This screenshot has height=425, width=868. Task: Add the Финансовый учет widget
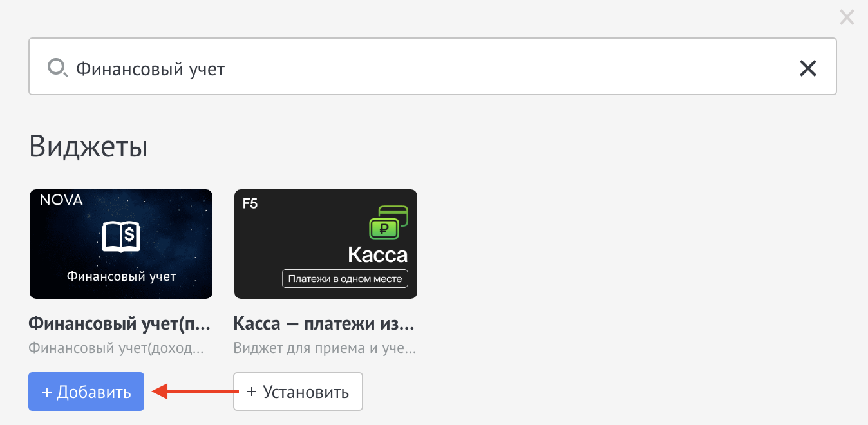pyautogui.click(x=86, y=392)
